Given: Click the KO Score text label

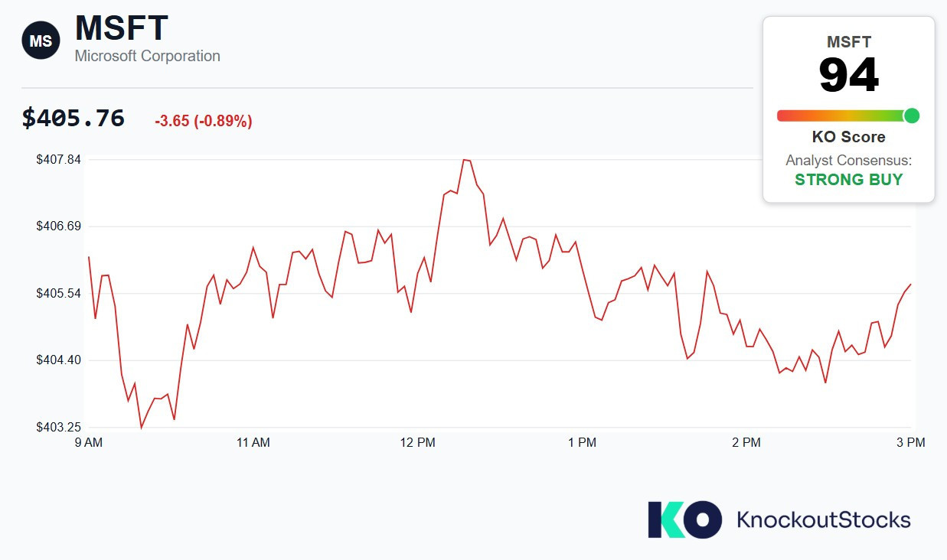Looking at the screenshot, I should 848,137.
